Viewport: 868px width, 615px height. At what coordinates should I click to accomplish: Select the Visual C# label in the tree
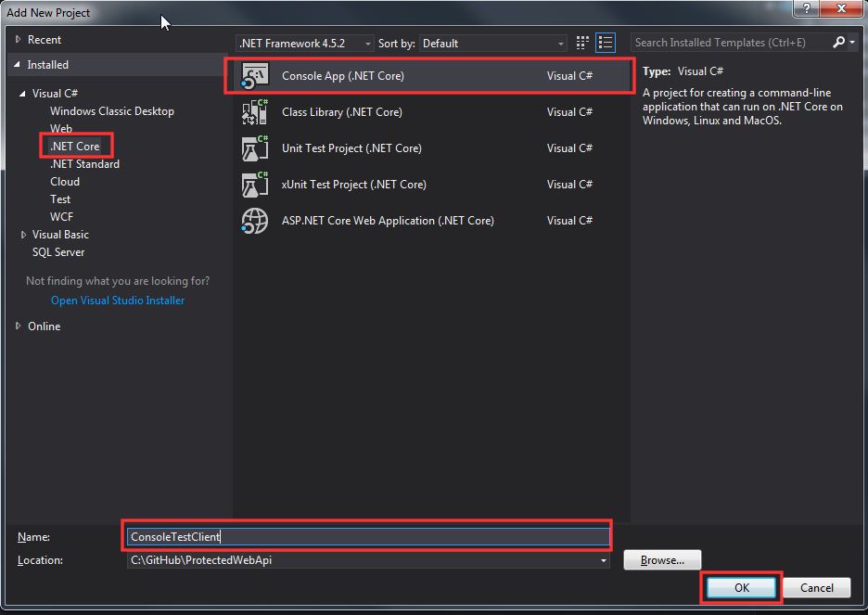(x=55, y=94)
